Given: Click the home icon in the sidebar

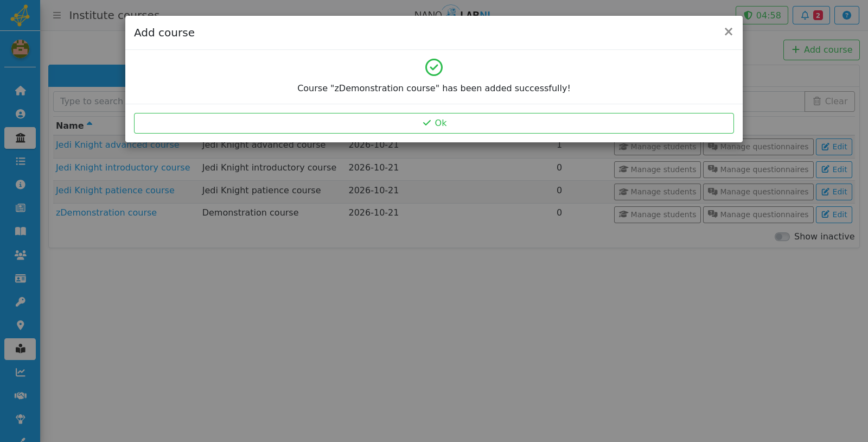Looking at the screenshot, I should tap(20, 91).
